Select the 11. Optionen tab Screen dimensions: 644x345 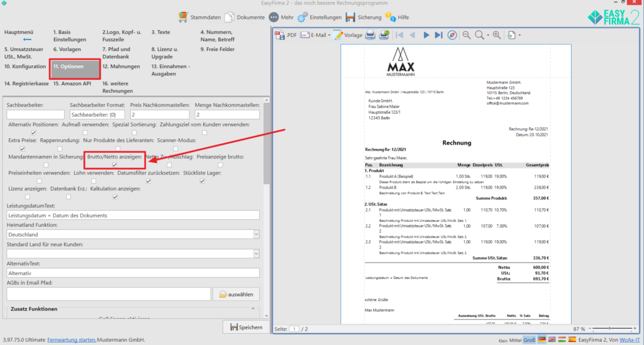coord(74,69)
